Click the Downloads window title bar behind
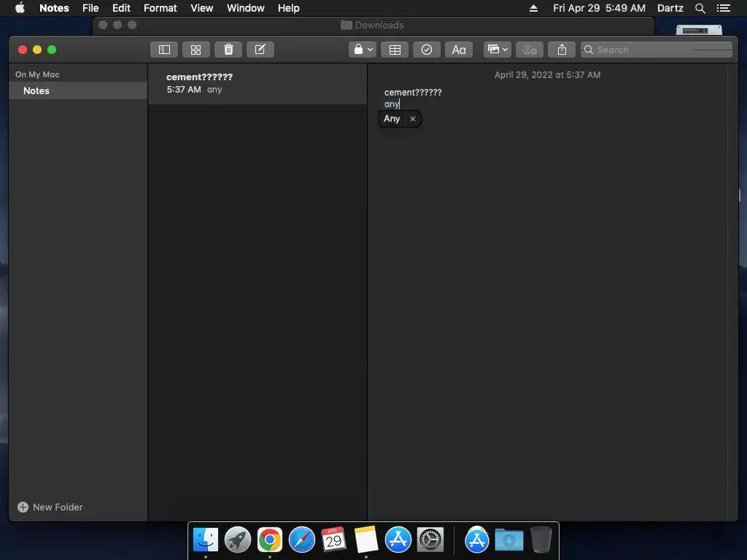Viewport: 747px width, 560px height. tap(373, 26)
